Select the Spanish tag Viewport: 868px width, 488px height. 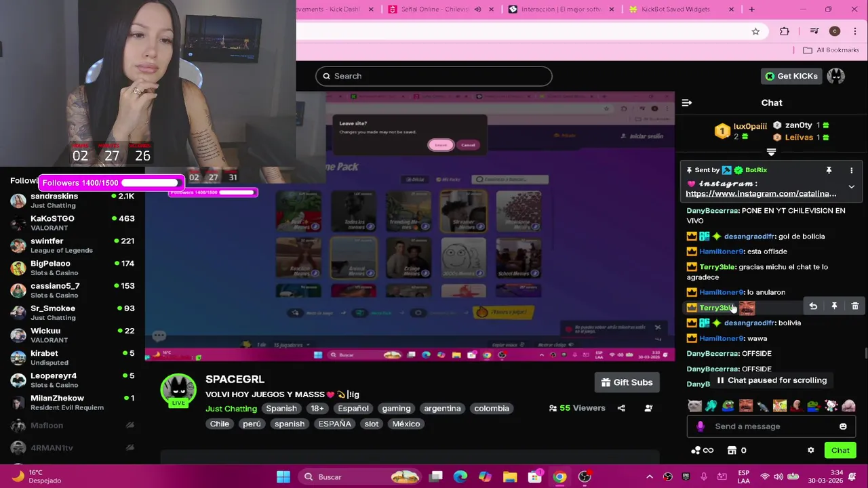click(281, 409)
